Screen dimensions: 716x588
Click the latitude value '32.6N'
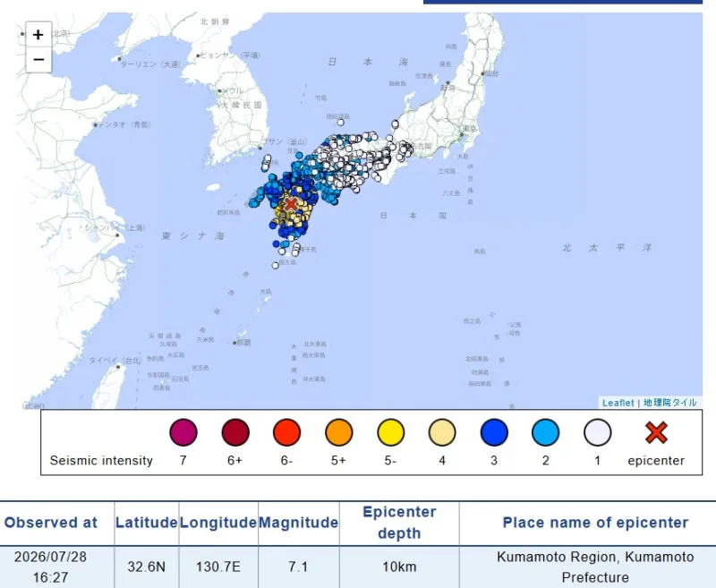tap(146, 567)
